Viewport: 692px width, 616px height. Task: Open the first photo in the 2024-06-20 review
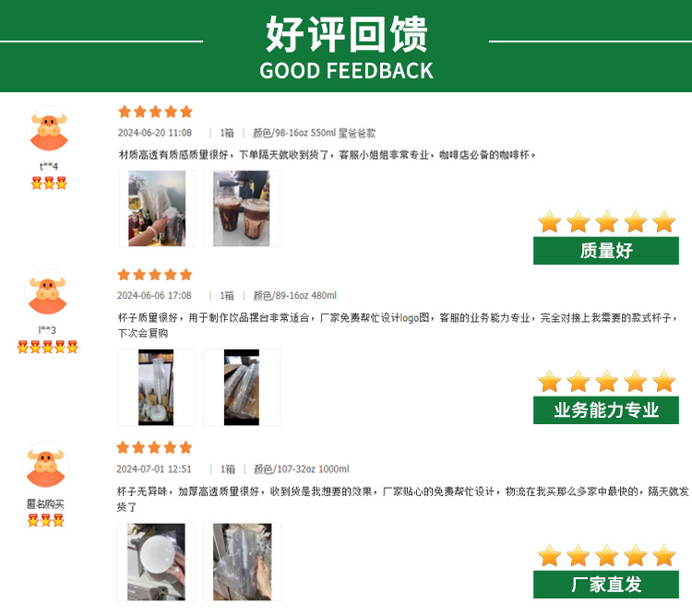[x=157, y=208]
